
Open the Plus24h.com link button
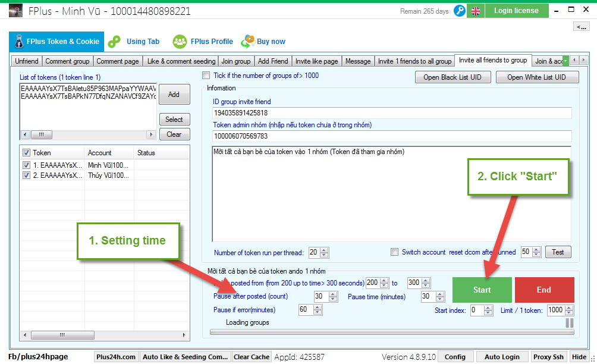coord(116,357)
